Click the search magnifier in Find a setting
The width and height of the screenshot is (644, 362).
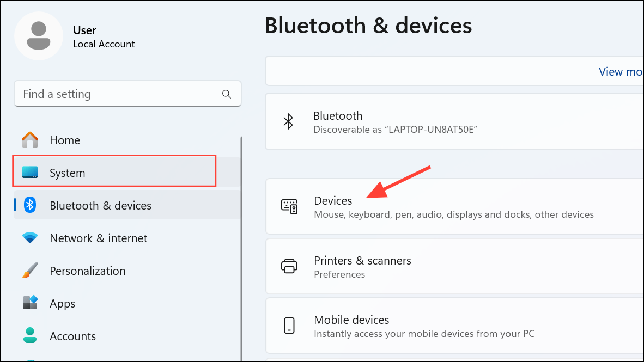(226, 94)
